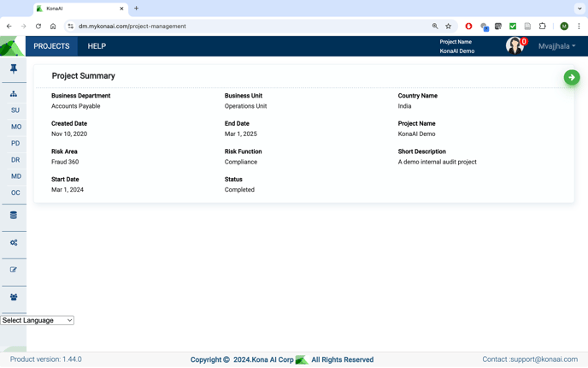The height and width of the screenshot is (368, 588).
Task: Click the database stack sidebar icon
Action: (x=14, y=216)
